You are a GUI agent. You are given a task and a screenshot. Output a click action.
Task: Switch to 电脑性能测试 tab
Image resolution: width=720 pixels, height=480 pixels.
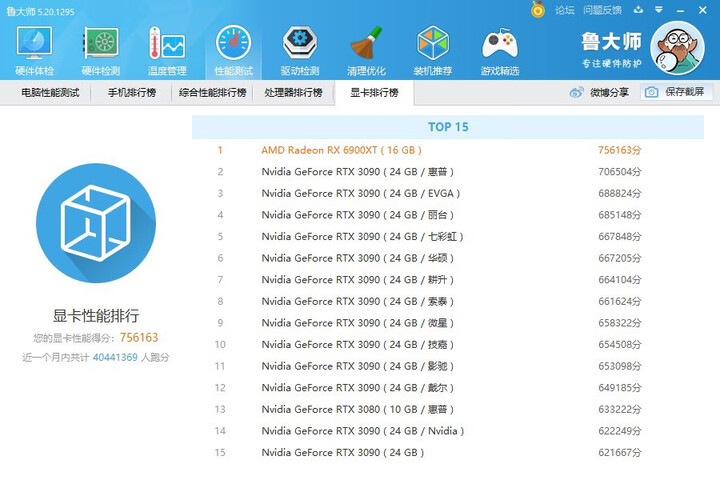point(50,93)
